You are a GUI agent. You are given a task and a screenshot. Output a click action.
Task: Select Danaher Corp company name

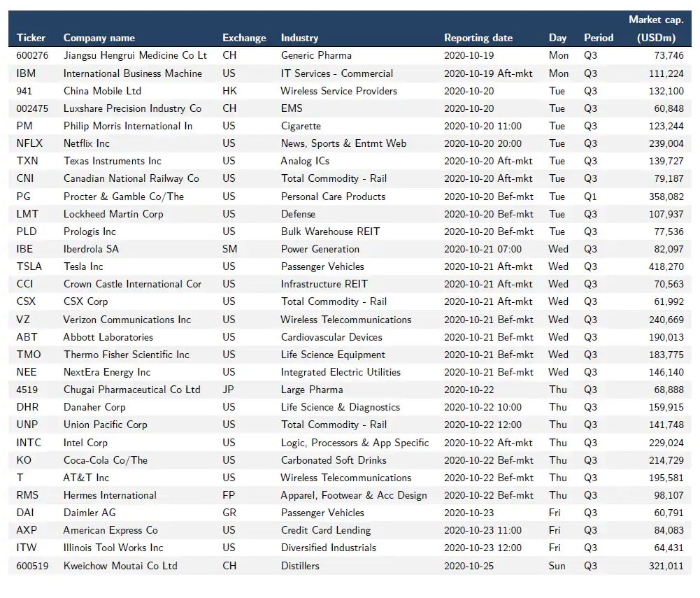[94, 407]
